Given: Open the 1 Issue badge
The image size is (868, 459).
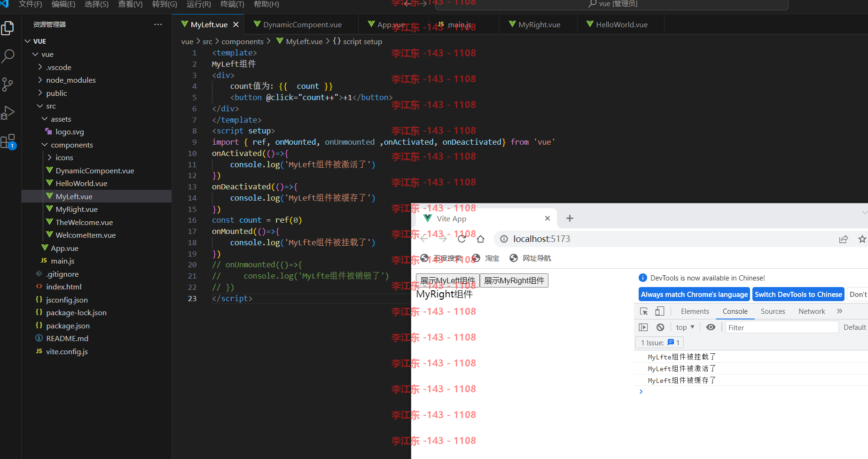Looking at the screenshot, I should tap(660, 342).
